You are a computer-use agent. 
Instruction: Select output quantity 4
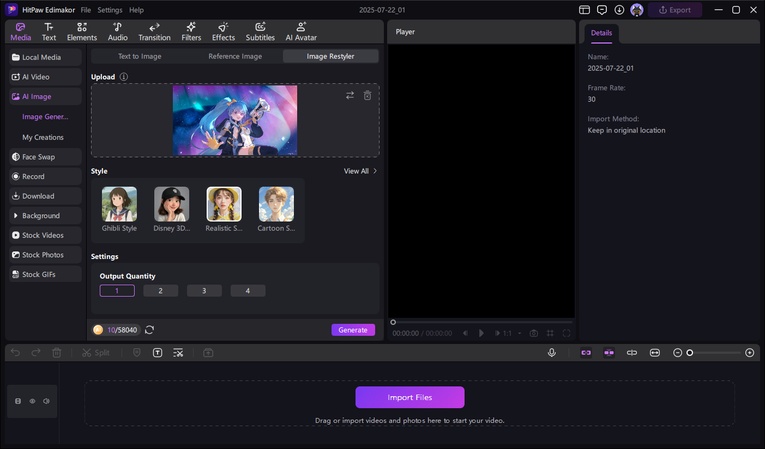point(248,291)
